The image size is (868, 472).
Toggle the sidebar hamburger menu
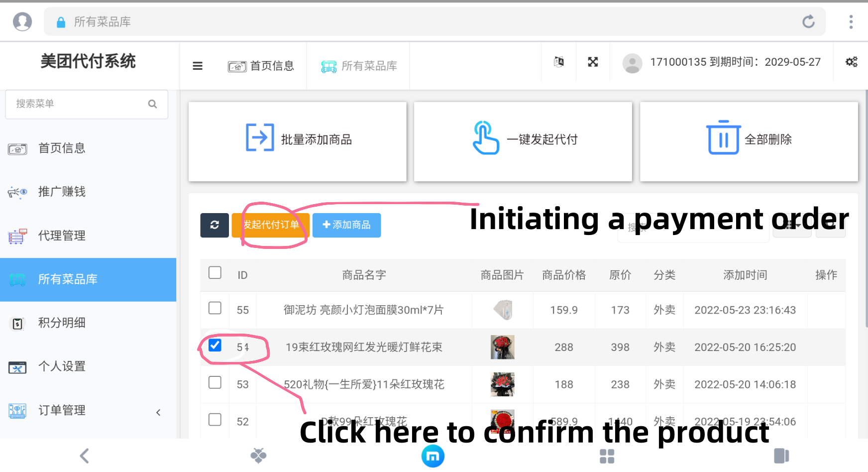pyautogui.click(x=198, y=66)
